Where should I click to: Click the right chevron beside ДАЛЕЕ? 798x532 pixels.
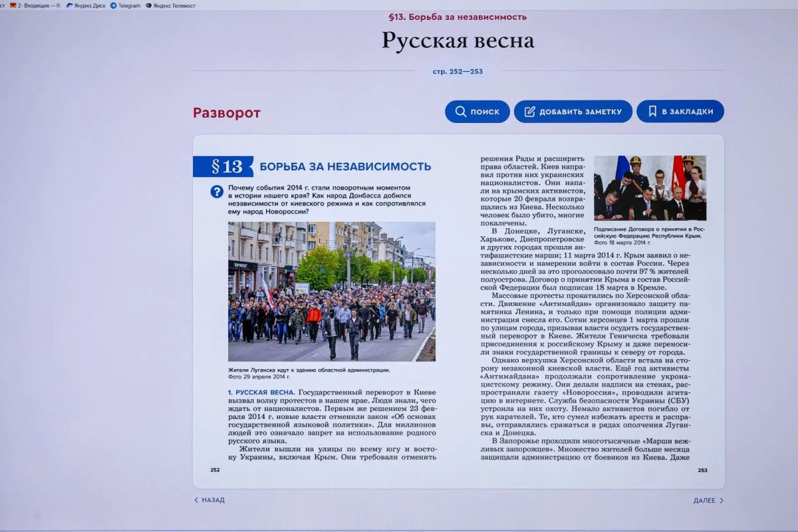722,501
